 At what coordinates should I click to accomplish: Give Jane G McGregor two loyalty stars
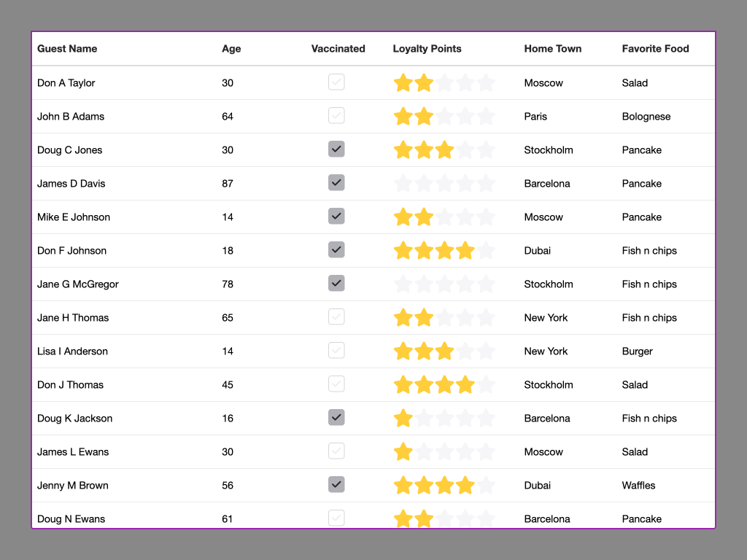coord(424,284)
